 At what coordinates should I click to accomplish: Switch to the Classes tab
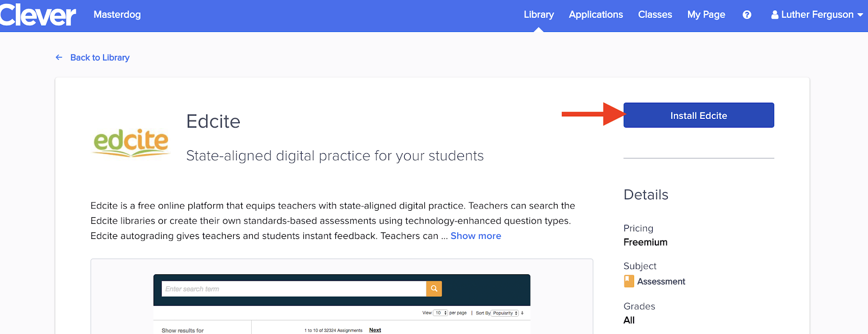click(655, 15)
